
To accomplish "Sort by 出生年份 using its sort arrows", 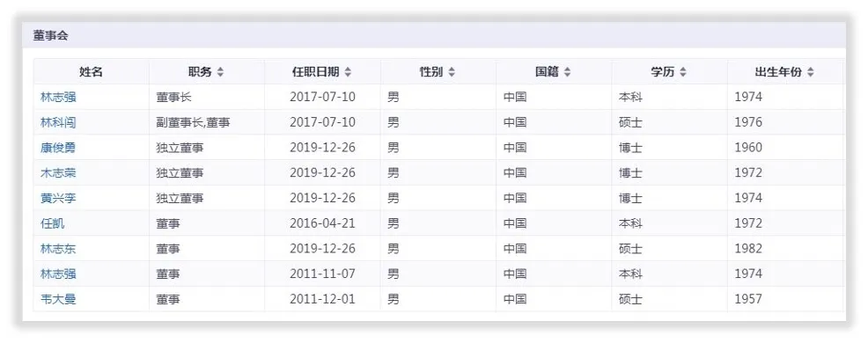I will pyautogui.click(x=810, y=72).
